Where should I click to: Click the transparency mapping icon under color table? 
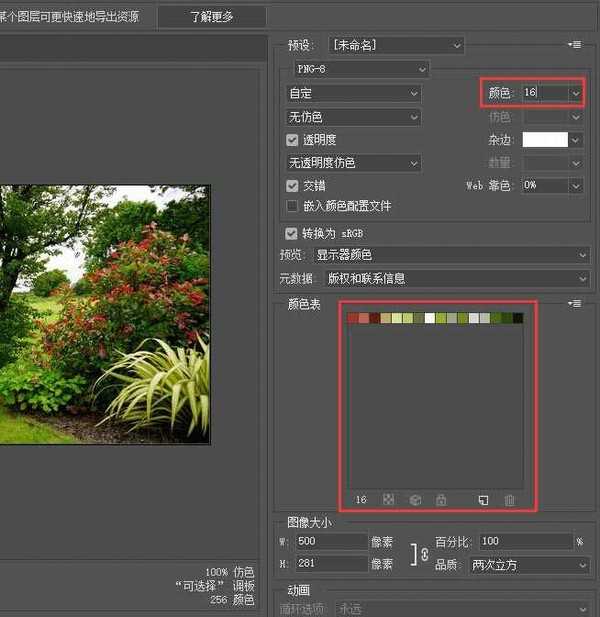click(x=389, y=499)
